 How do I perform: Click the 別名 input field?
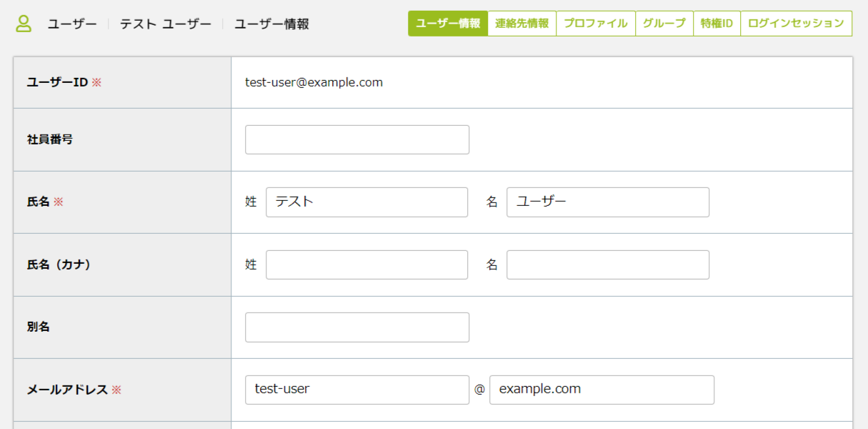[357, 327]
